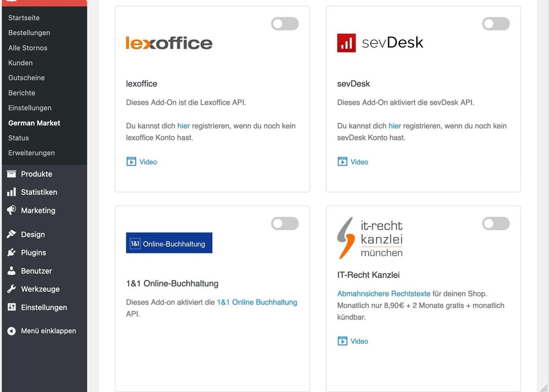549x392 pixels.
Task: Open the Design menu label
Action: 33,234
